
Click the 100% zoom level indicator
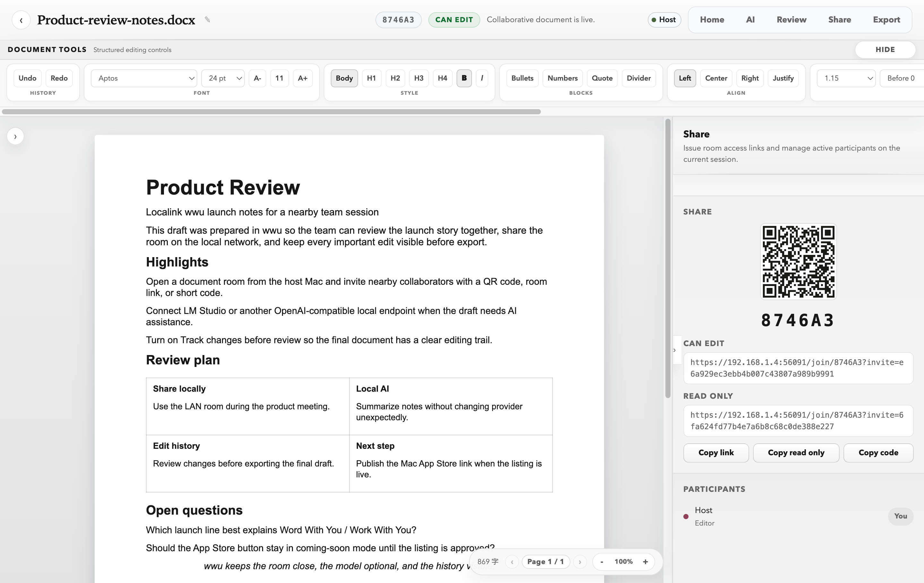pyautogui.click(x=624, y=562)
